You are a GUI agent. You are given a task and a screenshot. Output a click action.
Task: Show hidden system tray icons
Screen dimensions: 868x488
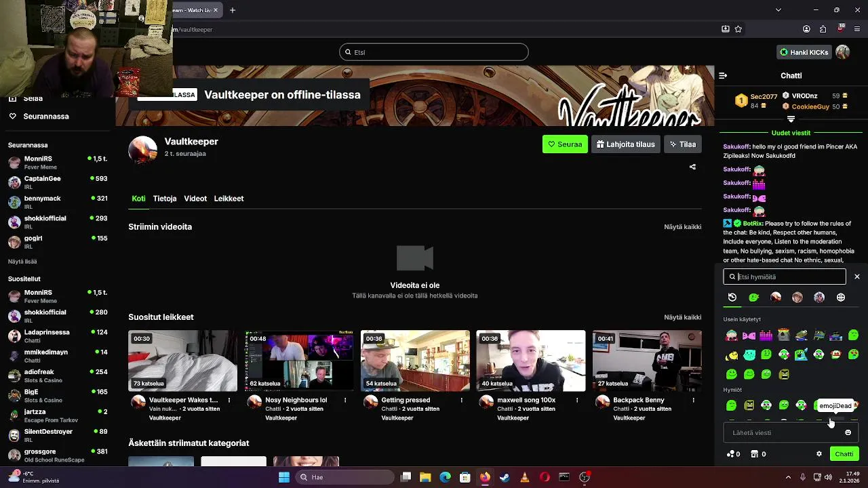(788, 477)
